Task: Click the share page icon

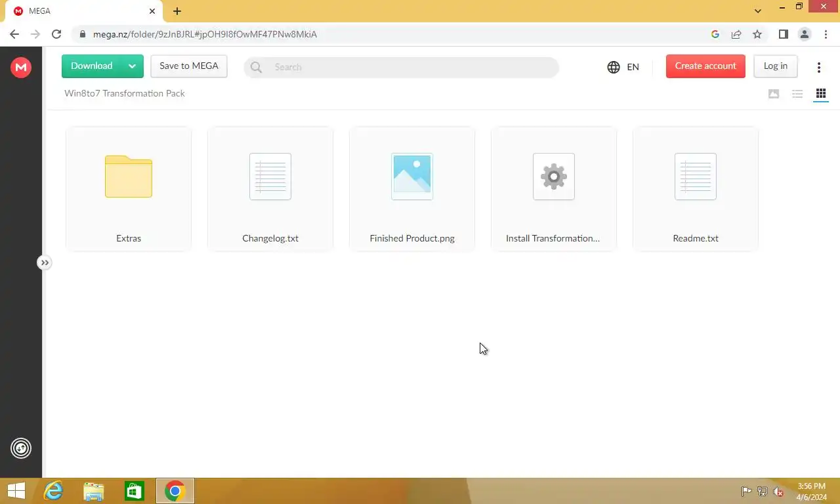Action: tap(736, 34)
